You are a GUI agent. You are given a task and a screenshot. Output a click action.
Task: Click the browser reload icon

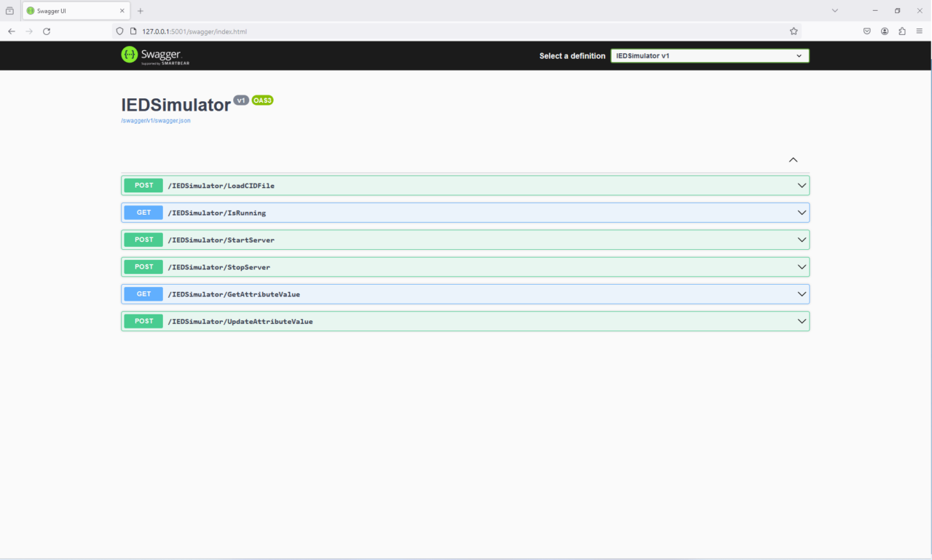coord(47,31)
